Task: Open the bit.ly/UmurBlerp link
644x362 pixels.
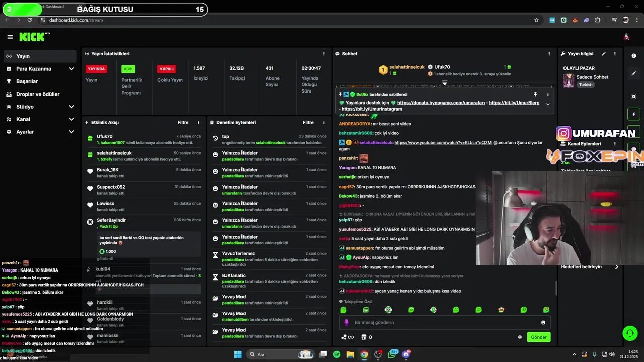Action: pyautogui.click(x=514, y=103)
